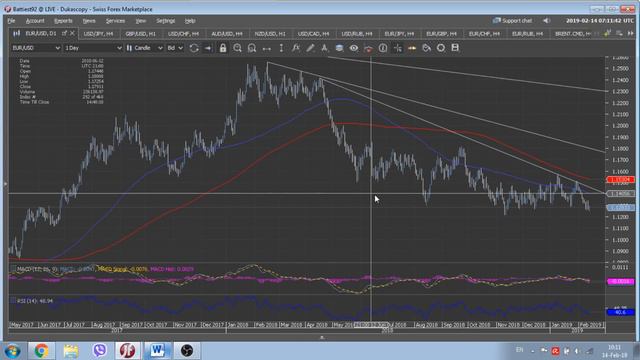Select the text annotation tool
The height and width of the screenshot is (360, 640).
pos(324,48)
